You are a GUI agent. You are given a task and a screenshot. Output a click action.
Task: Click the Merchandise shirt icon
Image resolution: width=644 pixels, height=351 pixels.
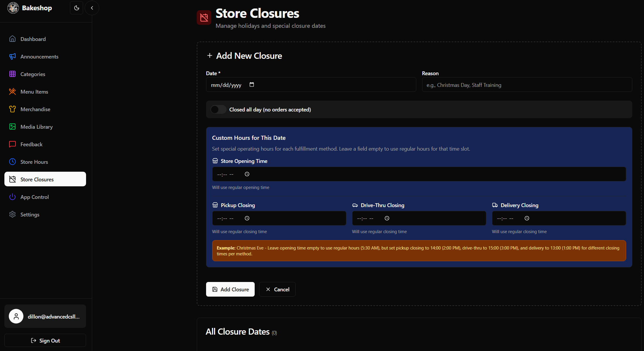point(12,109)
